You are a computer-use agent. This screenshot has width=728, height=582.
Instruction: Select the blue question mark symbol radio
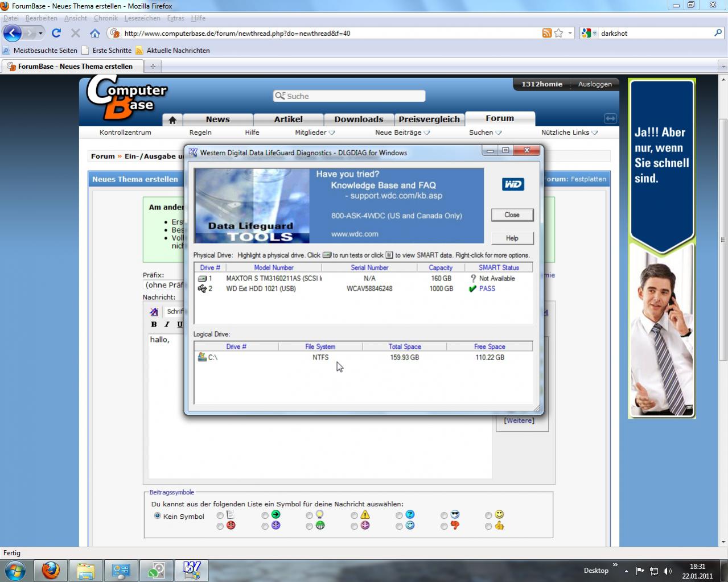tap(399, 515)
